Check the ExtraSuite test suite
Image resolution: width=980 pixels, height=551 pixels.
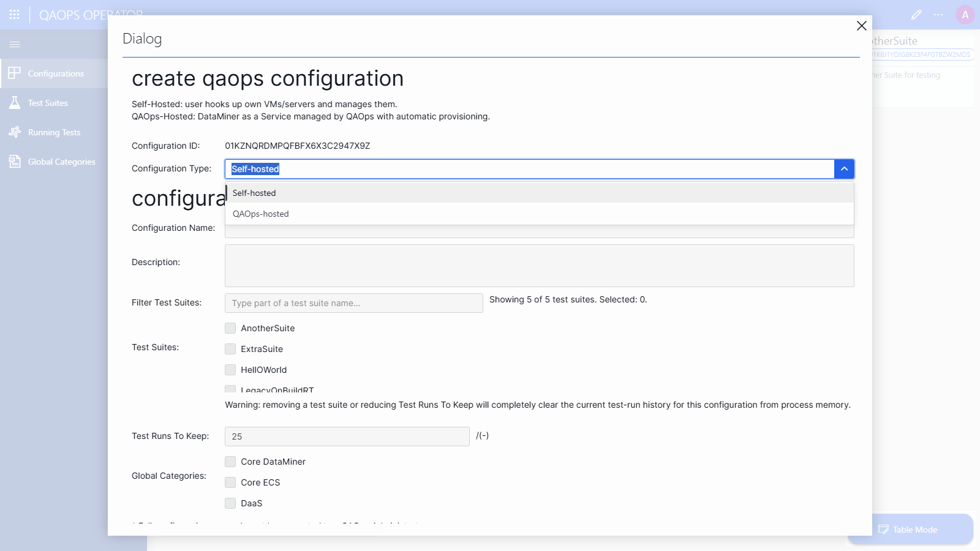230,349
